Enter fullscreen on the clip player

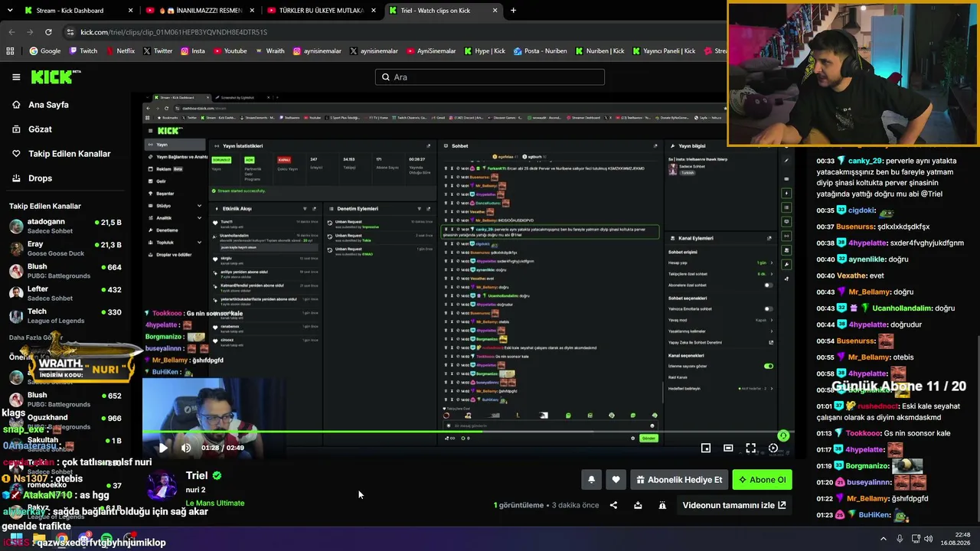751,448
